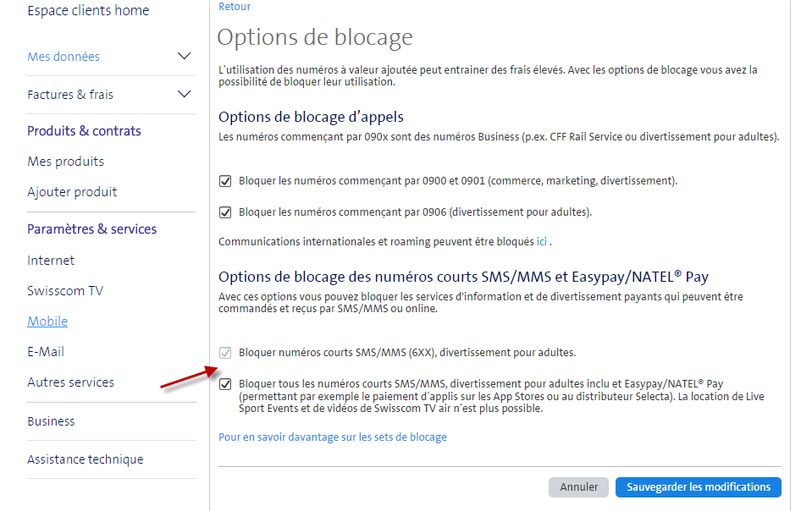
Task: Expand the Factures & frais chevron
Action: click(x=184, y=94)
